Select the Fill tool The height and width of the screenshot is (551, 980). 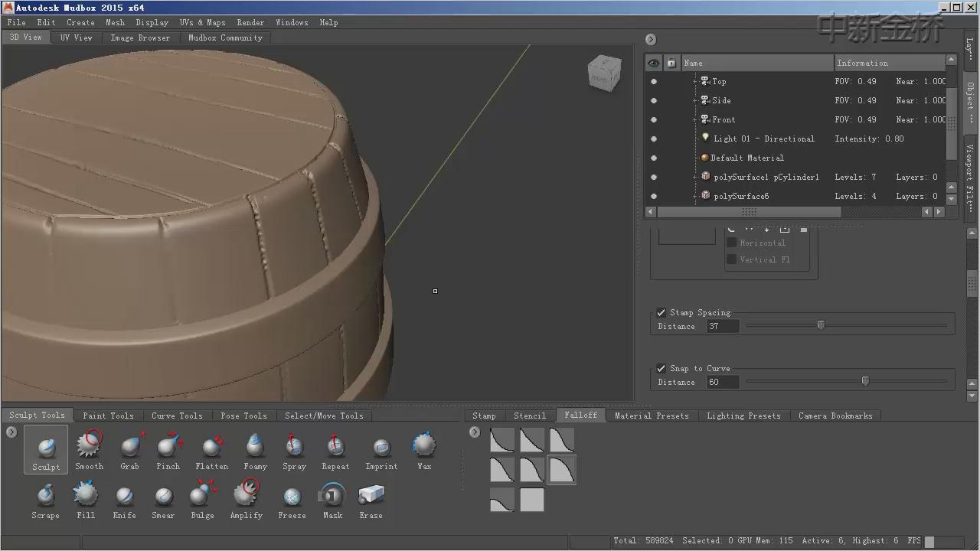tap(86, 500)
